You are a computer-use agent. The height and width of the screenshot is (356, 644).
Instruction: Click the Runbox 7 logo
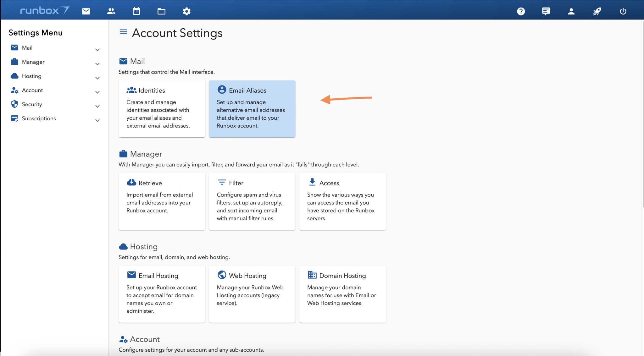44,11
